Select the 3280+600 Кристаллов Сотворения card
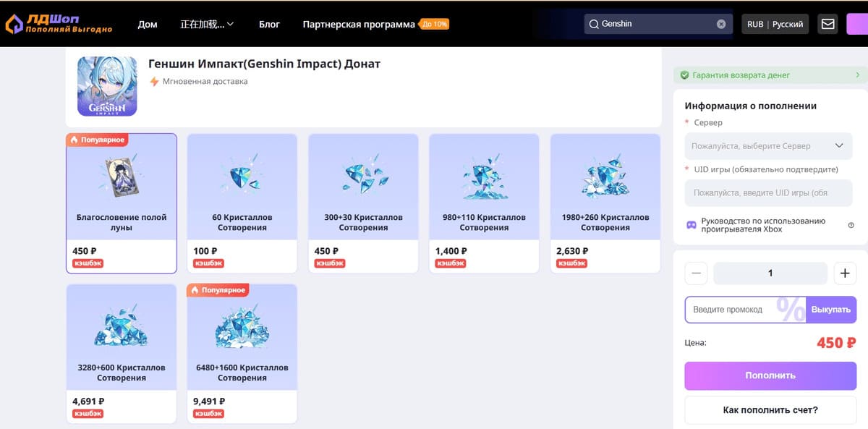 coord(122,354)
